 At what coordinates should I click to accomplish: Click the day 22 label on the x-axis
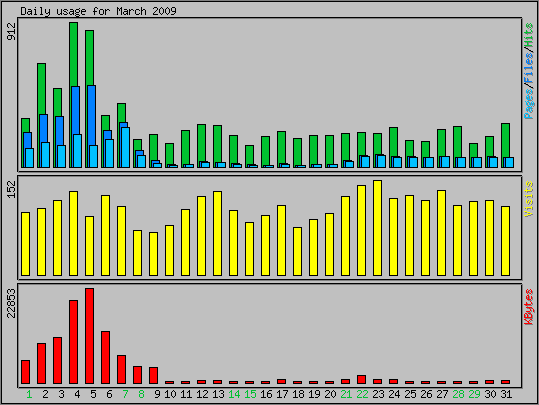tap(362, 394)
